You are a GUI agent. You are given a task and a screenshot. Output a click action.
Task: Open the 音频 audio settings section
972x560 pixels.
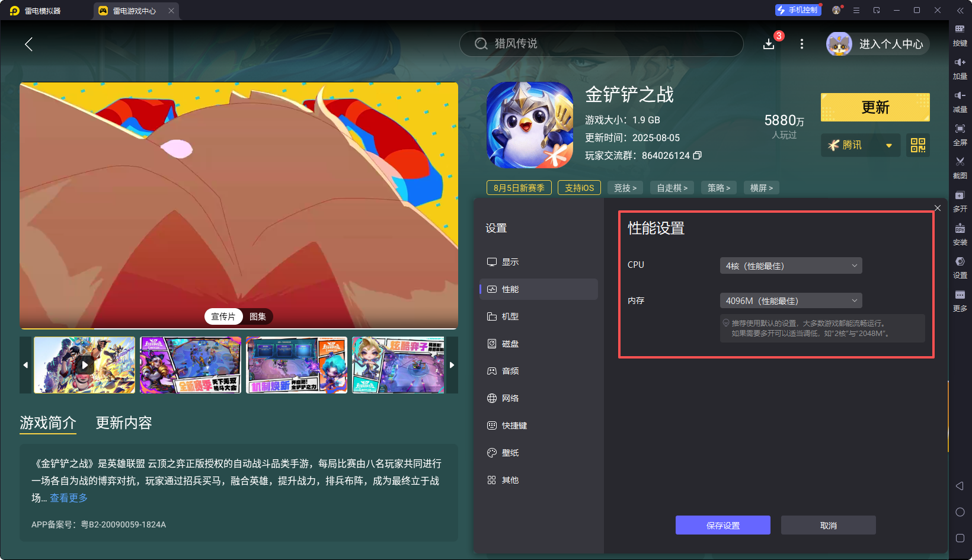pyautogui.click(x=539, y=371)
